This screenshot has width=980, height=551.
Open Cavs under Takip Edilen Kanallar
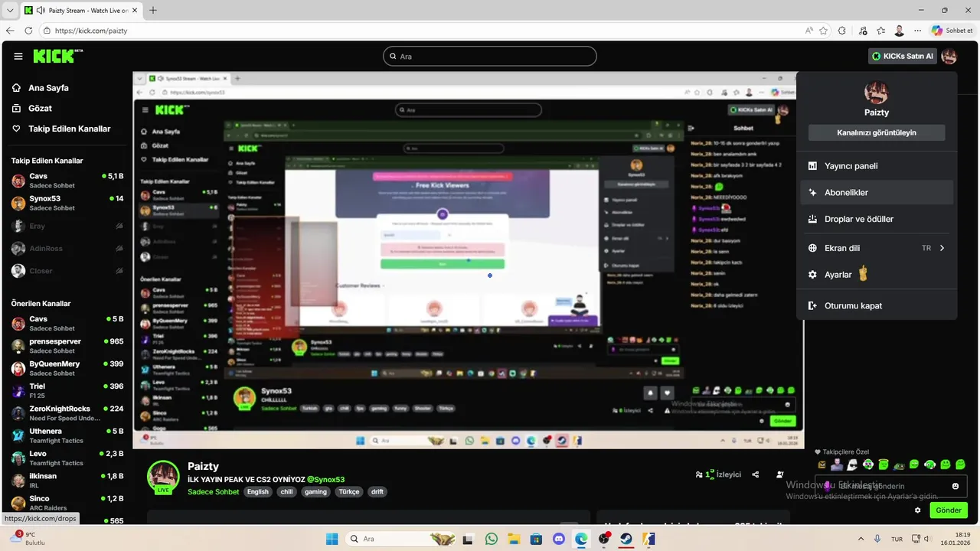(67, 181)
